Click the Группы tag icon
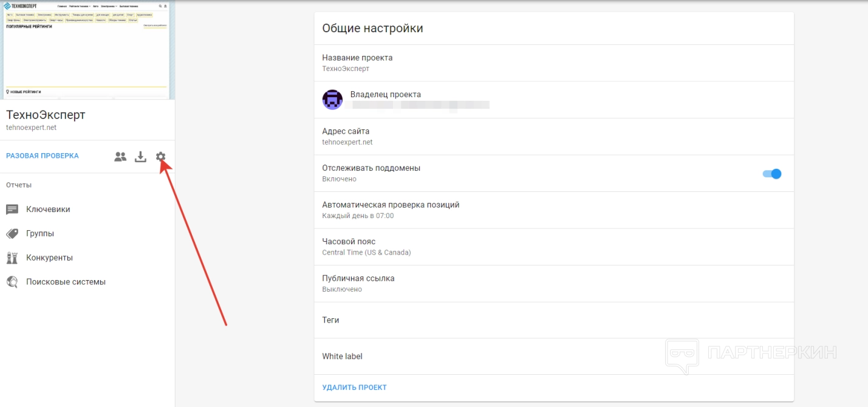This screenshot has height=407, width=868. (12, 233)
